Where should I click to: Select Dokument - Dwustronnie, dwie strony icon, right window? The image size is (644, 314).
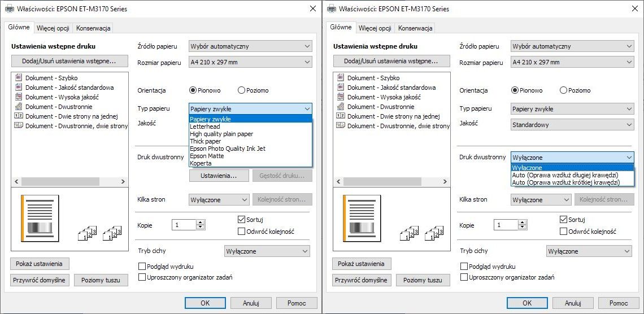coord(341,125)
